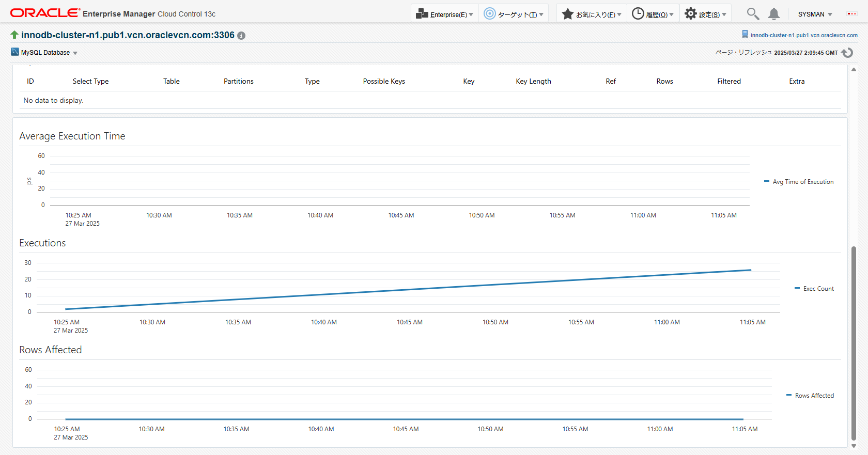Click the Ref column header

tap(611, 81)
